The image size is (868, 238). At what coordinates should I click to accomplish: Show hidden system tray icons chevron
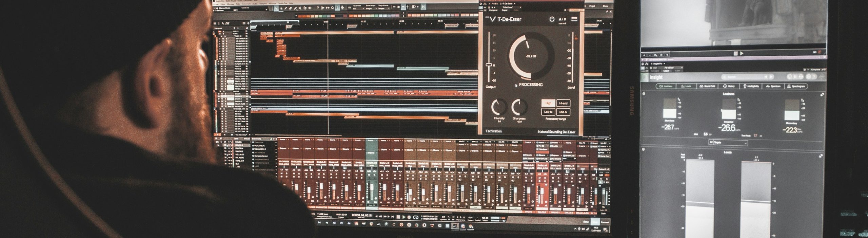[575, 229]
